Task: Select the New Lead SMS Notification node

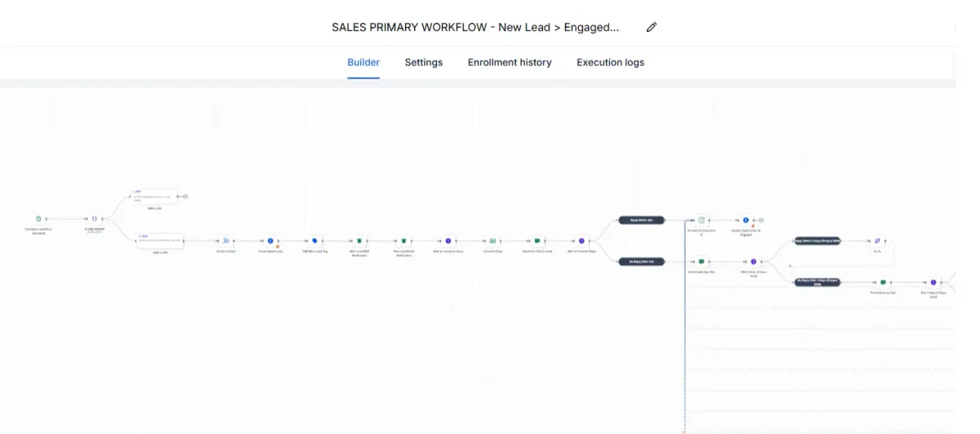Action: tap(359, 241)
